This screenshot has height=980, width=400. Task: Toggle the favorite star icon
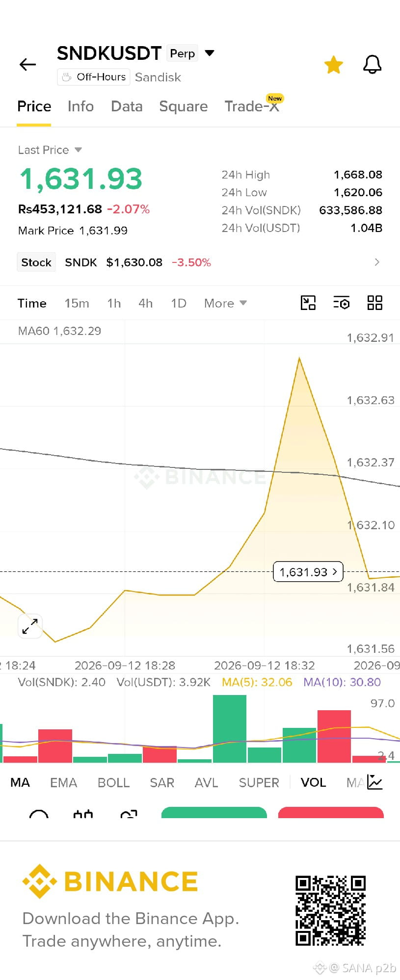coord(334,65)
